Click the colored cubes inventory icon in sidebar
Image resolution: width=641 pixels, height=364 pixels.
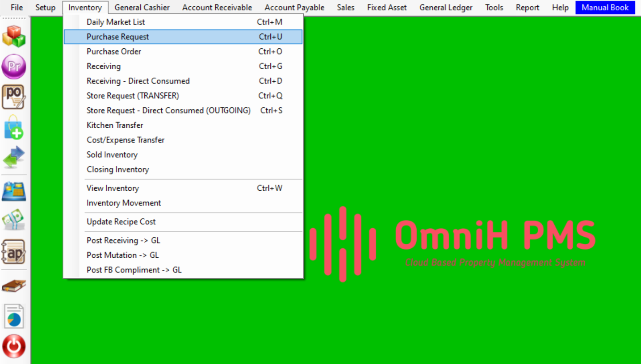click(x=14, y=36)
